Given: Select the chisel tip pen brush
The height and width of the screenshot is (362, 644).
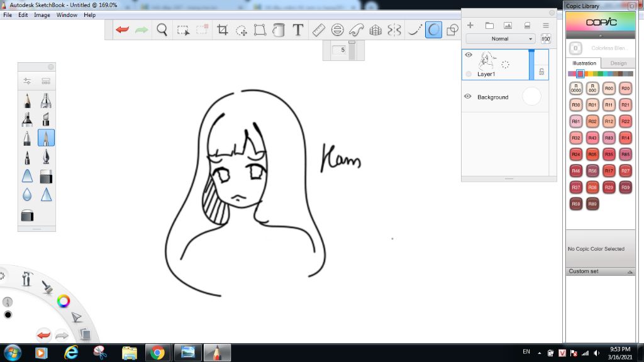Looking at the screenshot, I should tap(46, 119).
